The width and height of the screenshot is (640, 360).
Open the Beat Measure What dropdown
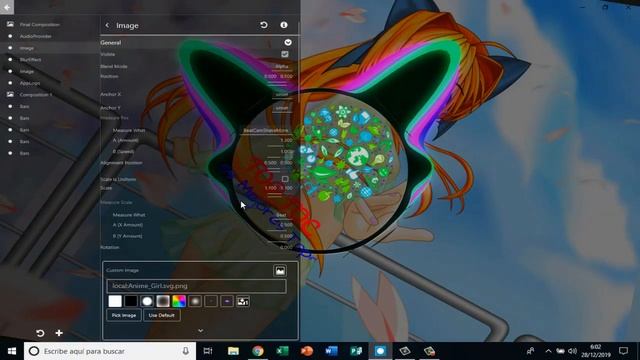click(281, 215)
